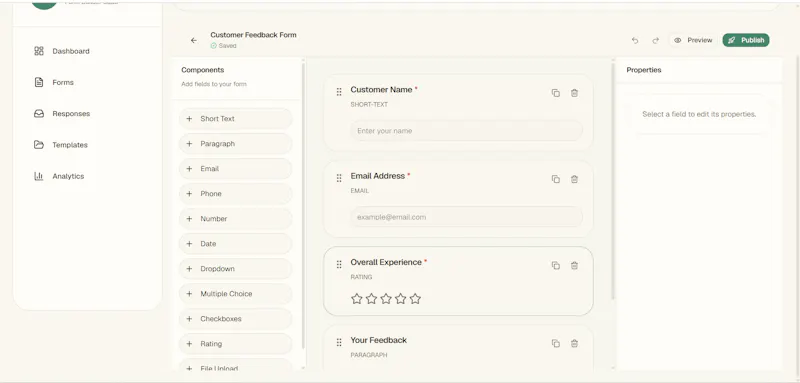
Task: Duplicate the Email Address field
Action: point(556,179)
